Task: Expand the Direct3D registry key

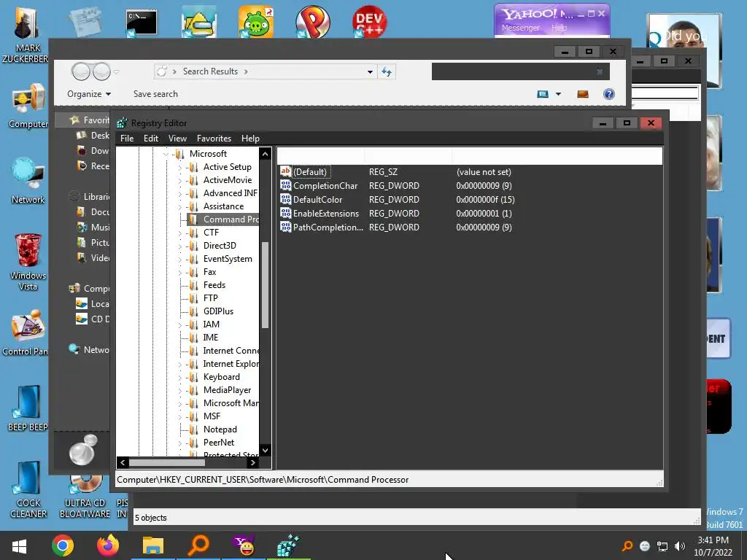Action: click(179, 246)
